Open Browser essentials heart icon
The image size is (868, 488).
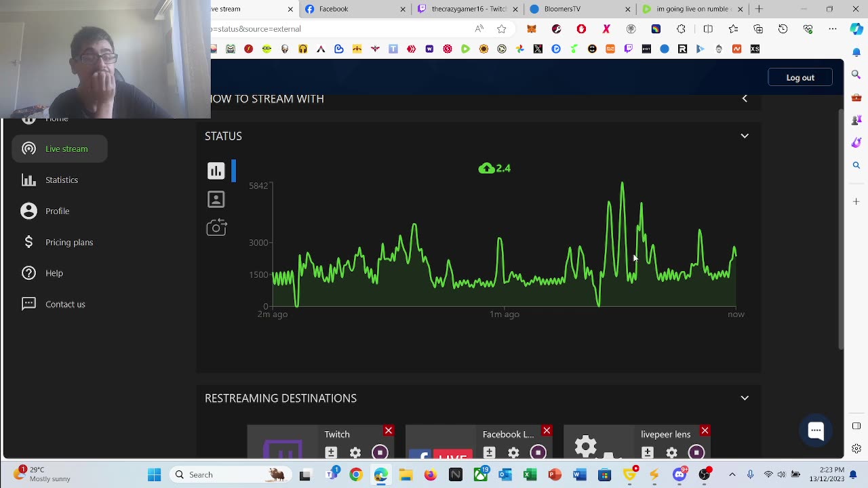click(x=808, y=29)
